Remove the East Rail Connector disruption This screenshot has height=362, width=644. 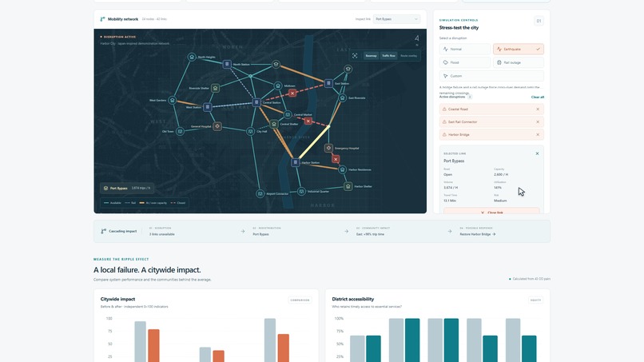pyautogui.click(x=538, y=122)
